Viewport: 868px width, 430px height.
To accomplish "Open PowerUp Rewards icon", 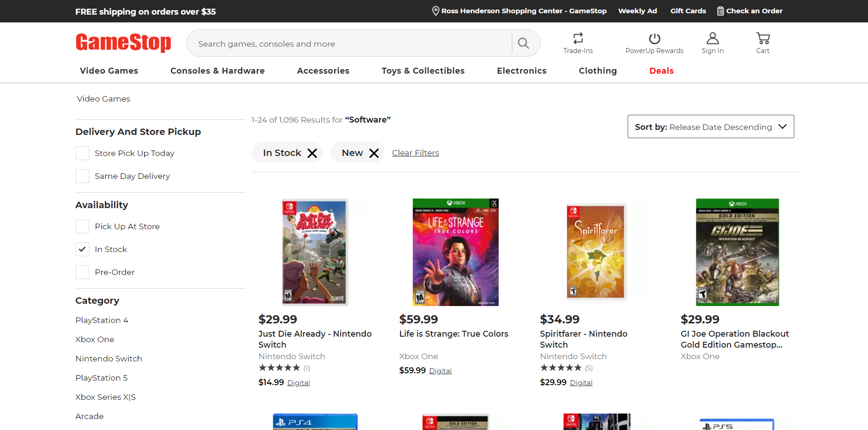I will (x=654, y=38).
